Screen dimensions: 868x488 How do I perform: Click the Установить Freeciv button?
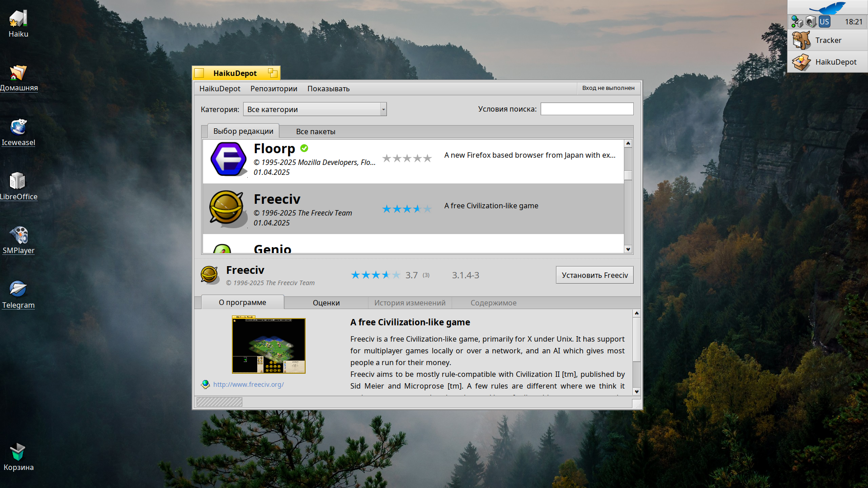[x=594, y=275]
